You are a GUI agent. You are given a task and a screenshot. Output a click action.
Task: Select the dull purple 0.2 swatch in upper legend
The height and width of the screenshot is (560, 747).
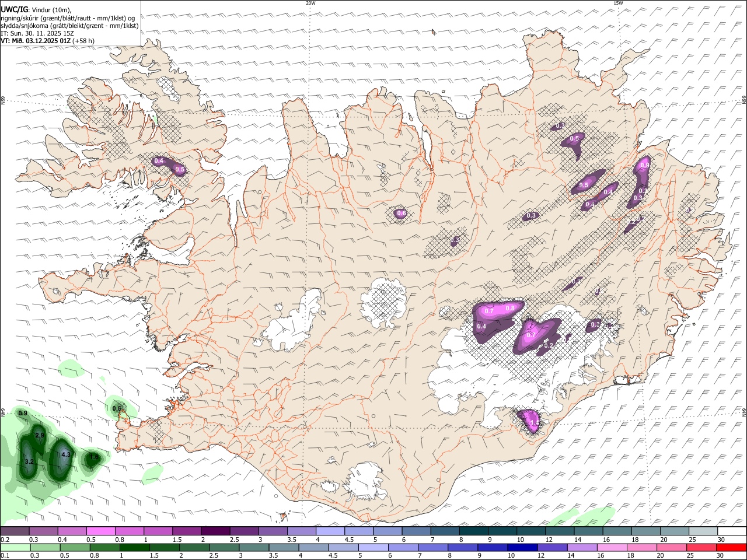pyautogui.click(x=15, y=531)
